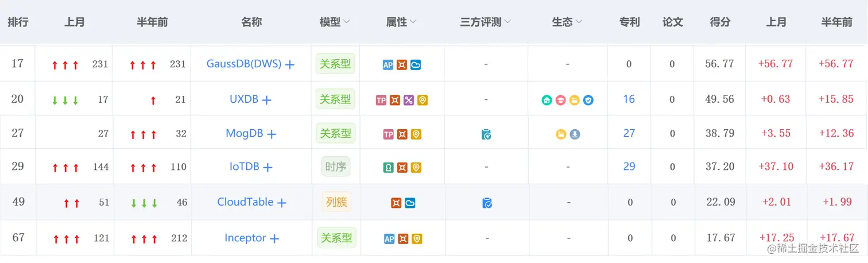Click the 时序 model tag for IoTDB
This screenshot has width=868, height=263.
pyautogui.click(x=335, y=167)
